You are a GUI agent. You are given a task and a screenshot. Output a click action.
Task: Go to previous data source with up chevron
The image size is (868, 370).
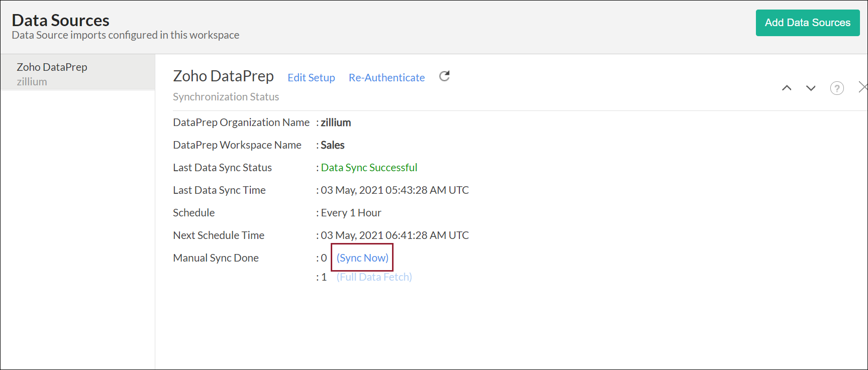[x=787, y=88]
